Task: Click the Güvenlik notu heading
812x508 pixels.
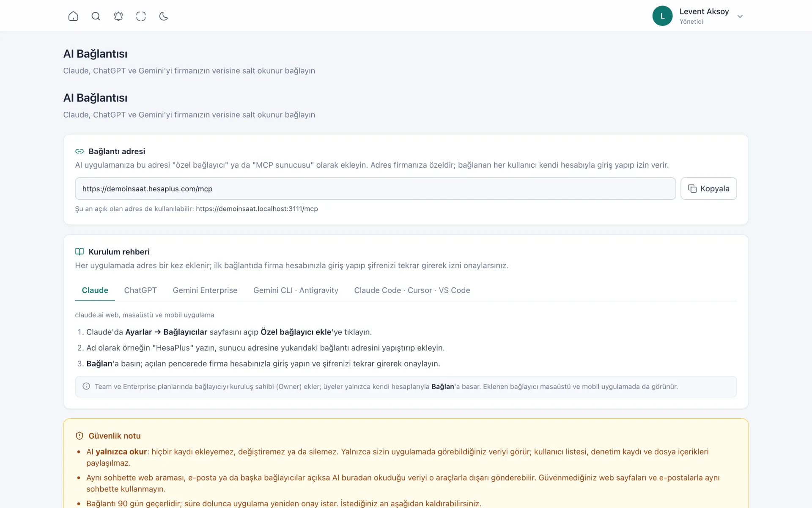Action: coord(114,436)
